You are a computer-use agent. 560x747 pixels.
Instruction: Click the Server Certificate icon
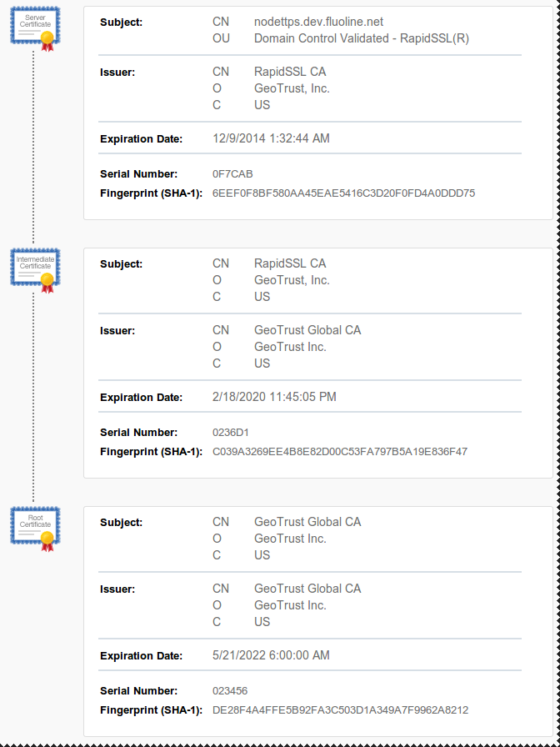pyautogui.click(x=35, y=28)
